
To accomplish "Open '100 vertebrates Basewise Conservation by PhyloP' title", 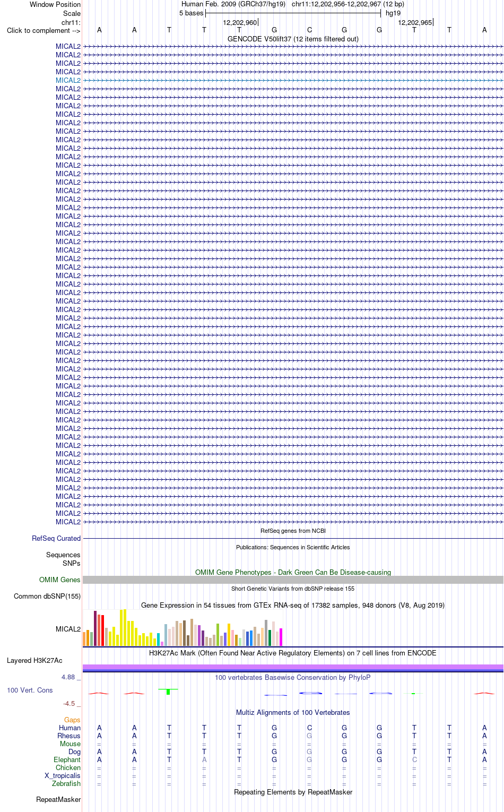I will point(293,677).
